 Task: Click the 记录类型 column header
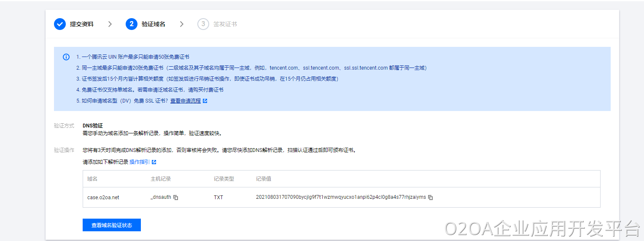pyautogui.click(x=224, y=179)
